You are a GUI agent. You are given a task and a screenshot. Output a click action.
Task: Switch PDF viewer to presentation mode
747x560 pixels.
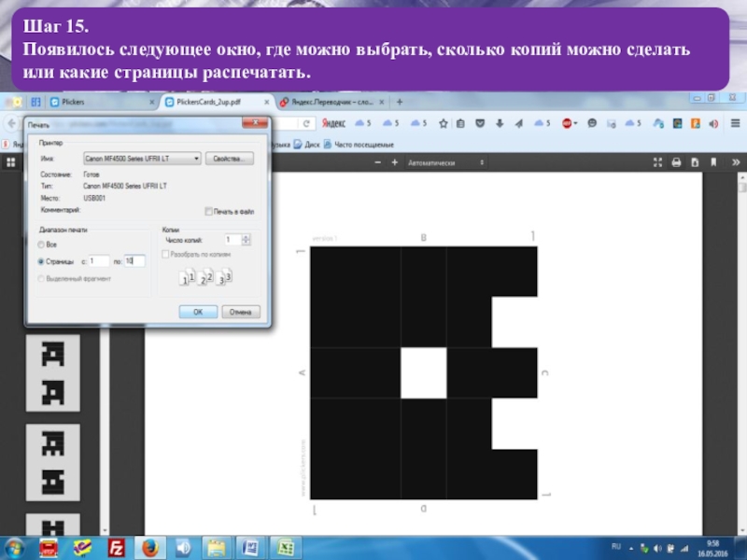pos(658,162)
